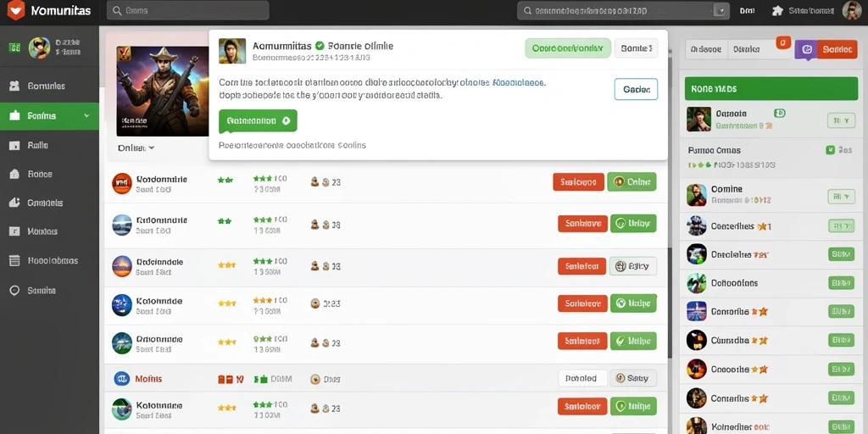Image resolution: width=868 pixels, height=434 pixels.
Task: Click the Pamoo Omas text
Action: 714,150
